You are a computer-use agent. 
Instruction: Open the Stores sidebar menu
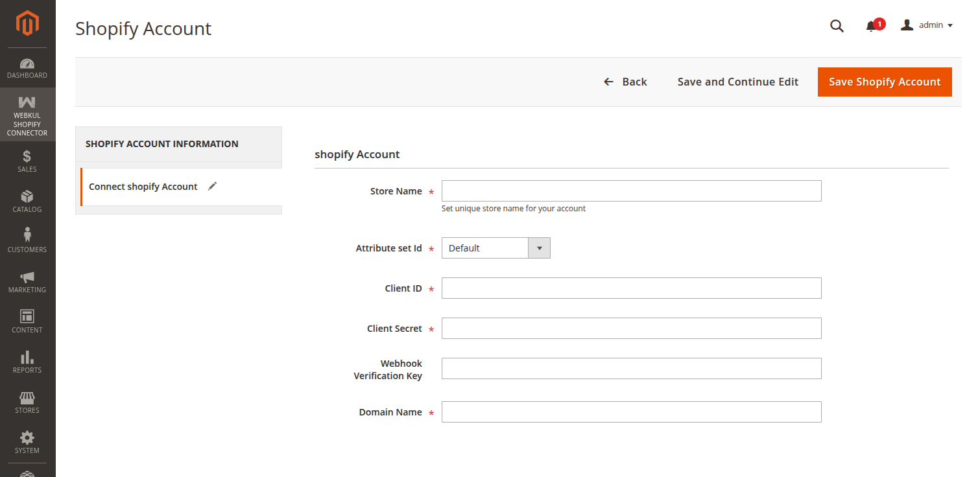coord(27,402)
